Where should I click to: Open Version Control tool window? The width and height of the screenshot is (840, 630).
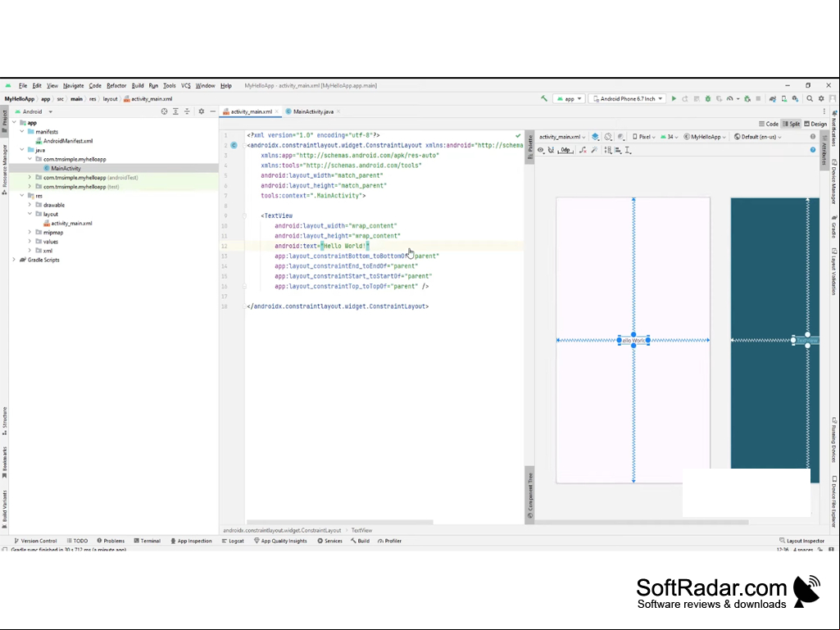click(35, 541)
